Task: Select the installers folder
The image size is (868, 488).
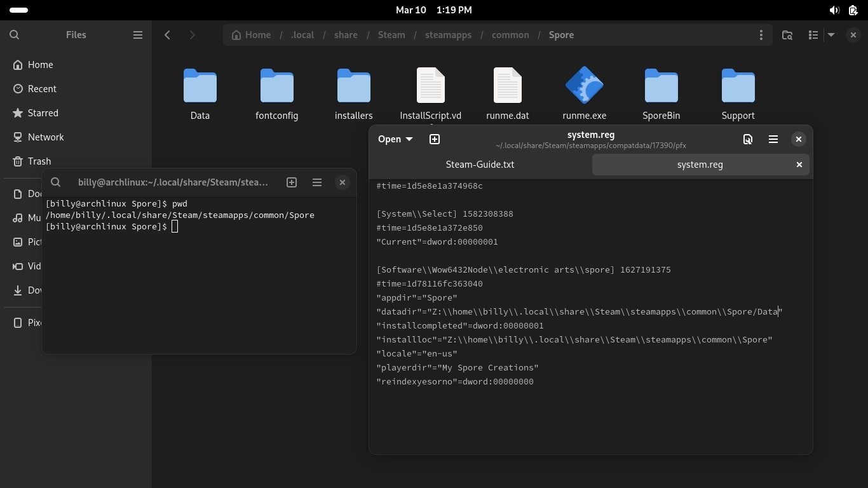Action: [354, 94]
